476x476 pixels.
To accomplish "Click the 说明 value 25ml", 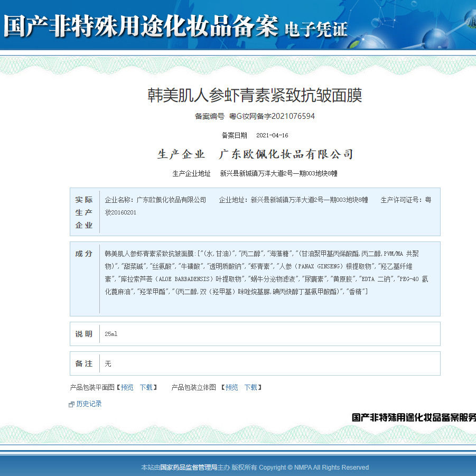I will pos(111,334).
